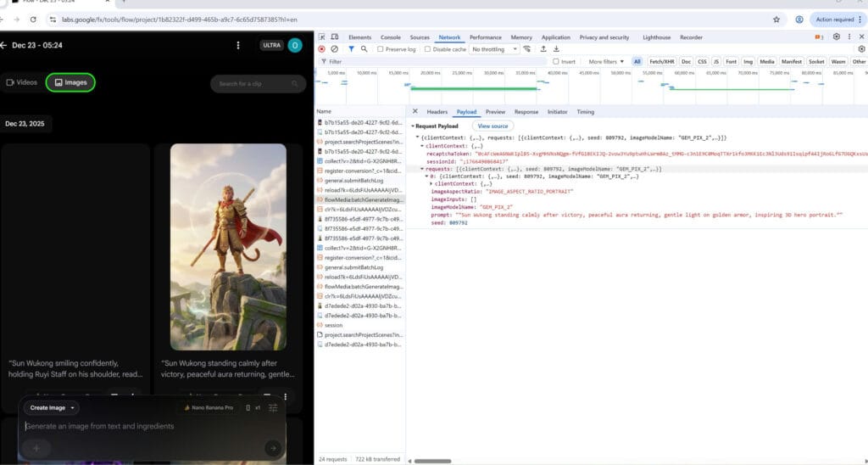The width and height of the screenshot is (868, 465).
Task: Toggle the device toolbar icon in DevTools
Action: pos(334,37)
